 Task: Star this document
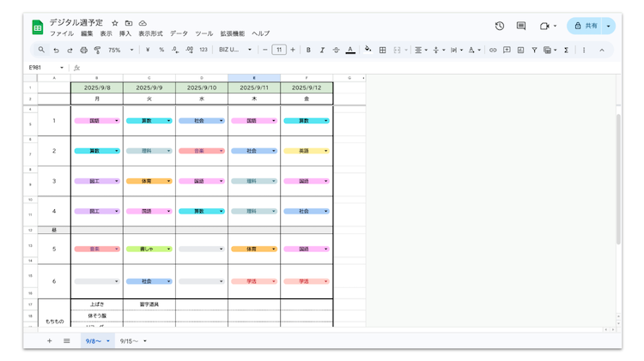tap(115, 23)
